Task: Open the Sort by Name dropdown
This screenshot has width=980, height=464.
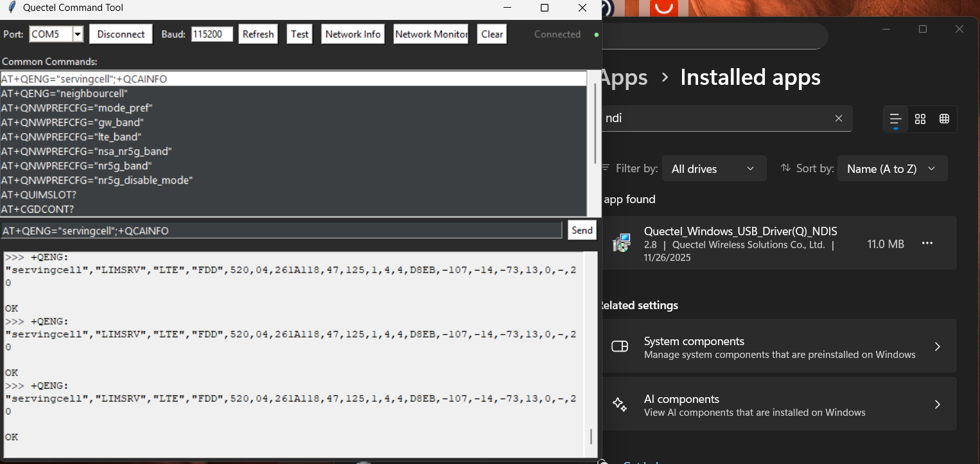Action: (891, 169)
